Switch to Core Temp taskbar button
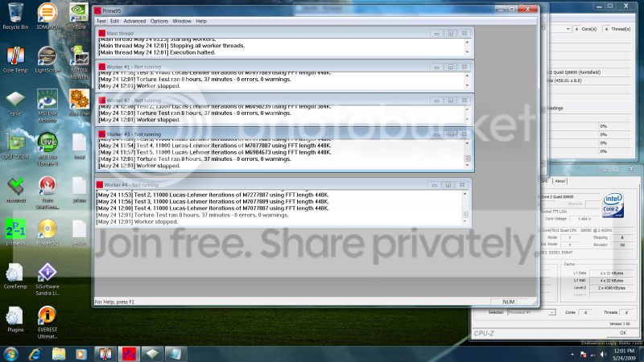Viewport: 644px width, 362px height. click(105, 354)
